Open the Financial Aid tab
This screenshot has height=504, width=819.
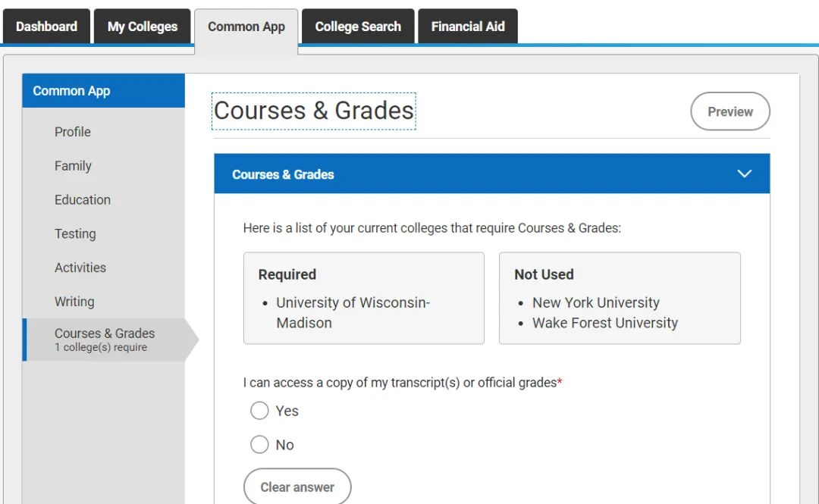tap(468, 27)
